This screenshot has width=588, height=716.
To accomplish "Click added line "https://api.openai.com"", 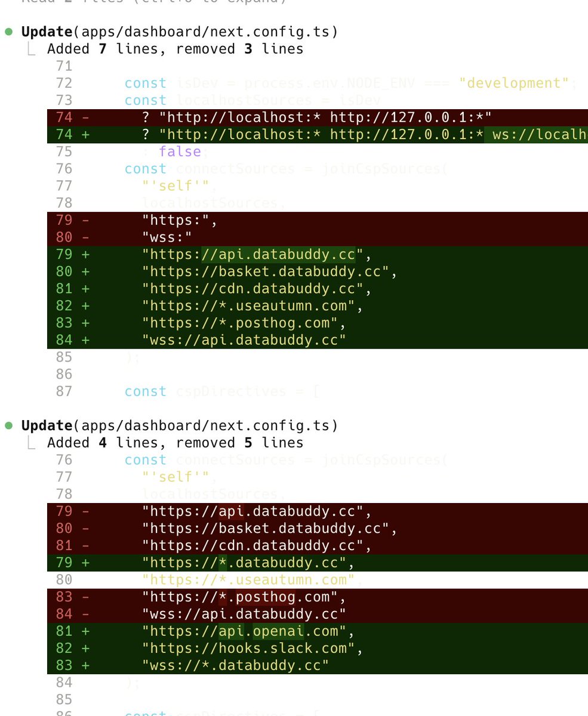I will (x=318, y=631).
